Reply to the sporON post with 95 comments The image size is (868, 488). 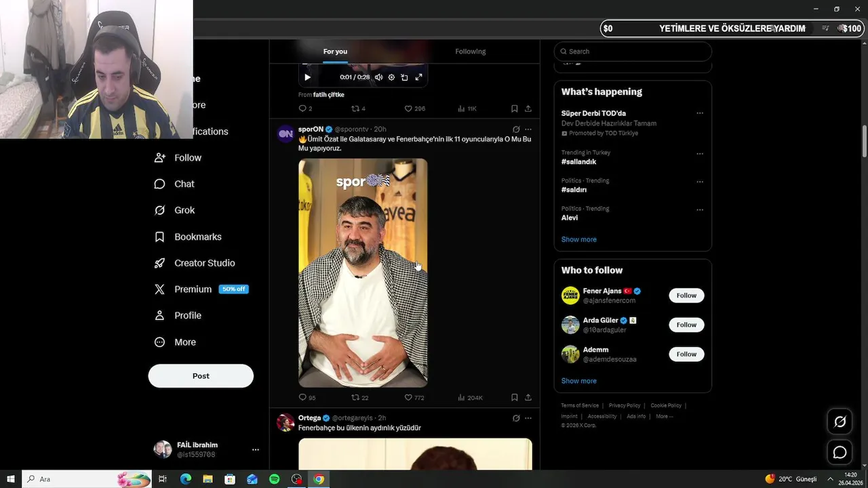[307, 398]
